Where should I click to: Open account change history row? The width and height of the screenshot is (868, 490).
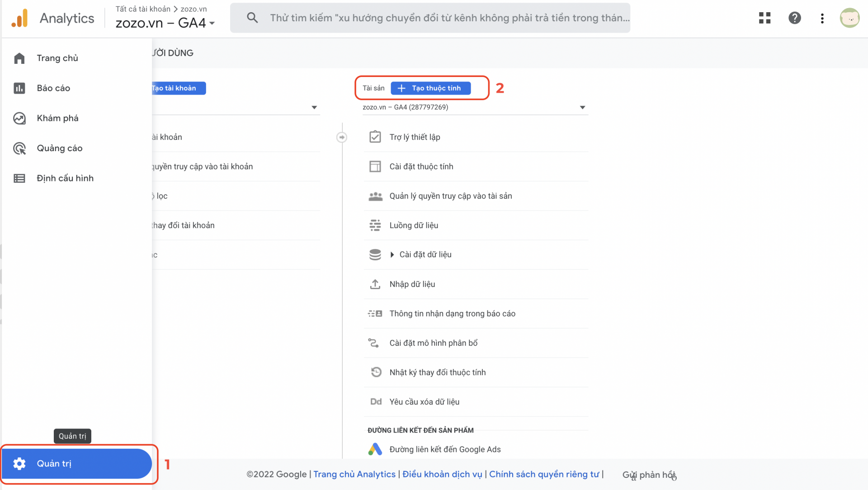(x=236, y=225)
